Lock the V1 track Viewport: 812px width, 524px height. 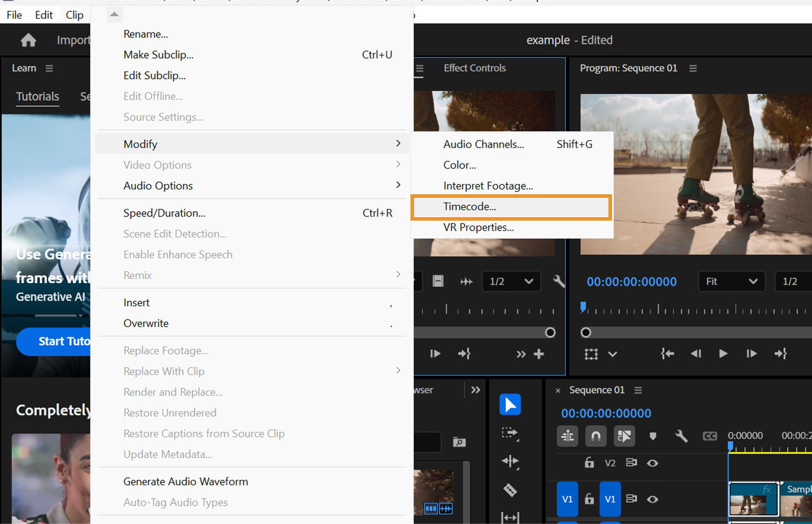coord(589,499)
